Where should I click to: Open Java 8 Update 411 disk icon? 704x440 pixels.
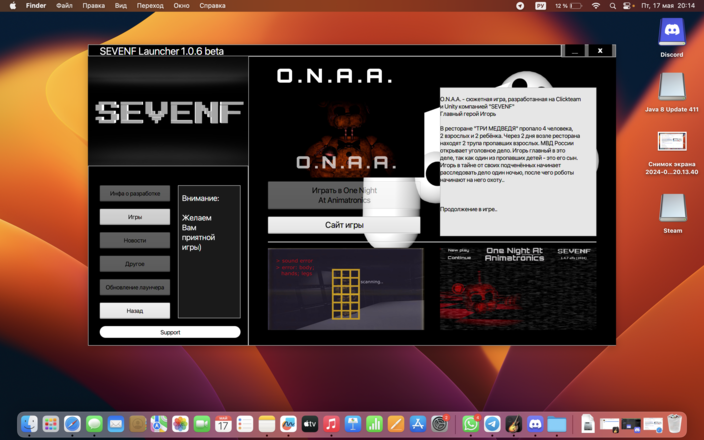[672, 92]
